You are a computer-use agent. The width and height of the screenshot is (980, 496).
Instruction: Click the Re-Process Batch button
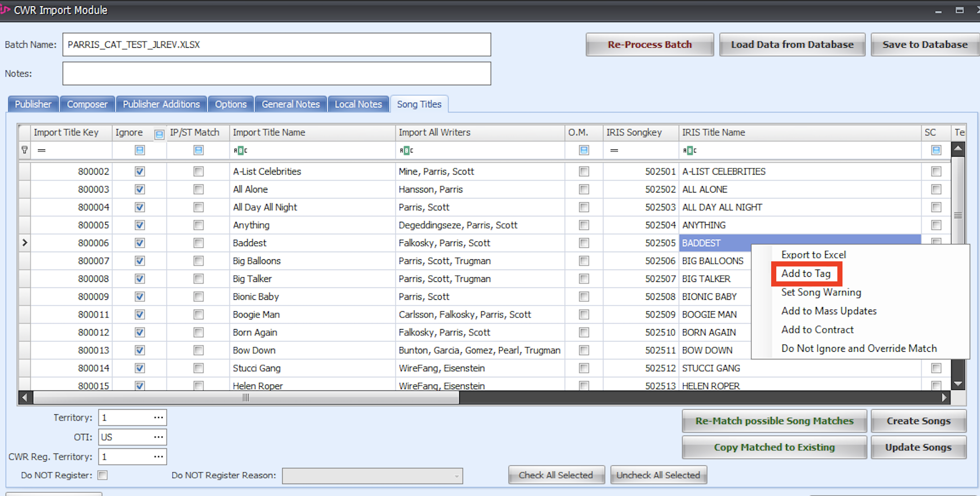649,45
